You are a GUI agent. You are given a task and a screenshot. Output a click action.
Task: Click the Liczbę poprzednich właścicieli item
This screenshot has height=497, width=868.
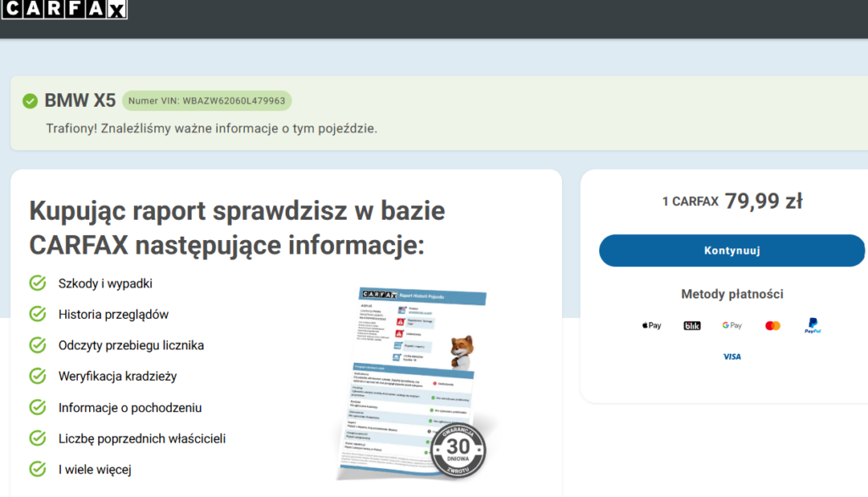pos(142,438)
